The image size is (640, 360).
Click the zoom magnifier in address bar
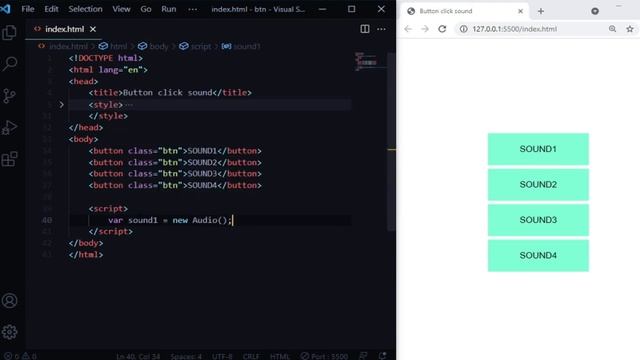pyautogui.click(x=612, y=29)
